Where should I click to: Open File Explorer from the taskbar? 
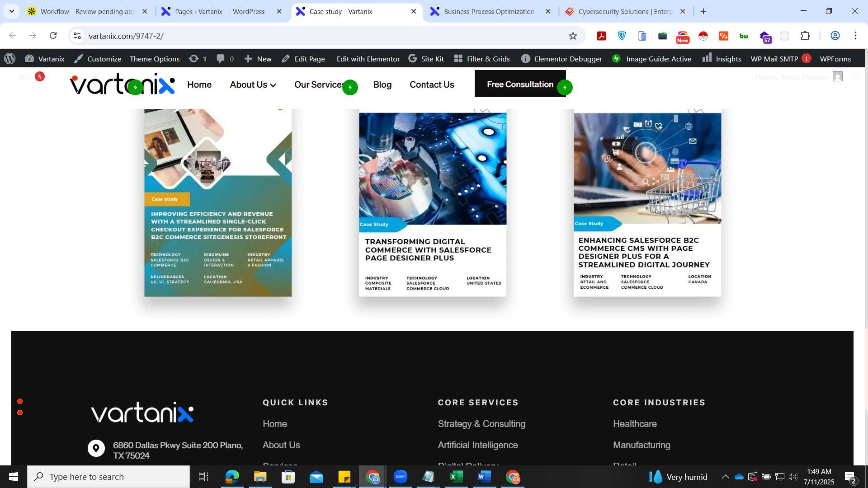[x=260, y=477]
